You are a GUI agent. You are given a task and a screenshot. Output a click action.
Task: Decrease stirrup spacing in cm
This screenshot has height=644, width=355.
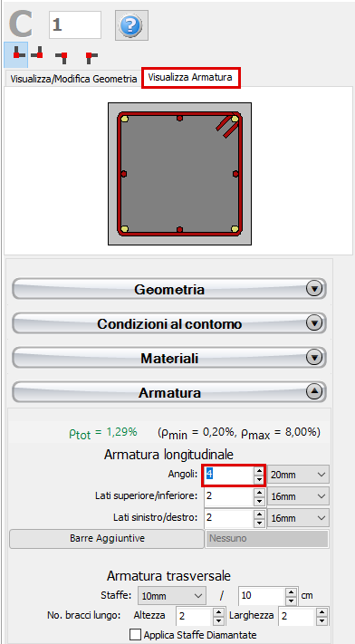tap(291, 601)
